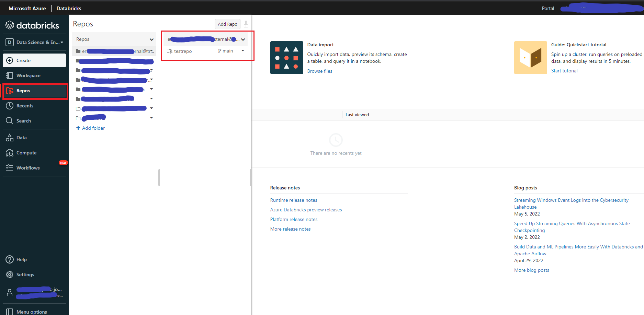Click the Compute cluster icon
This screenshot has height=315, width=644.
coord(10,153)
